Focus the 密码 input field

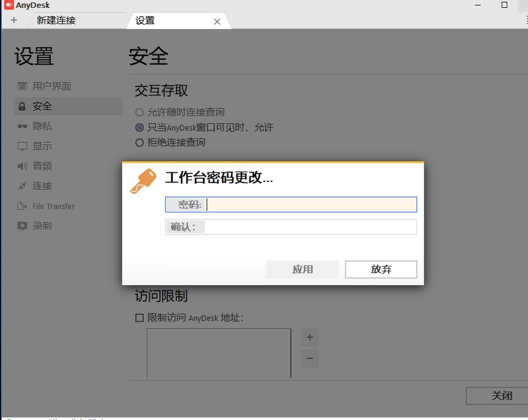point(291,204)
